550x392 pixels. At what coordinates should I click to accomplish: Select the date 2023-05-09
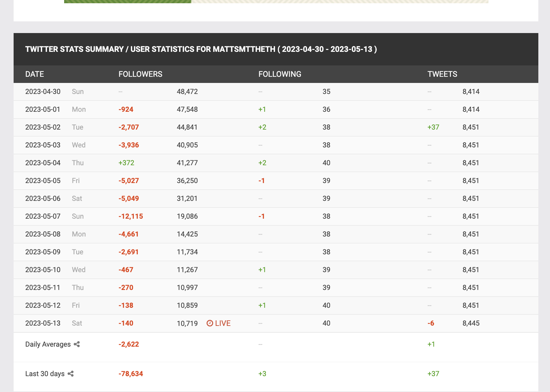tap(43, 252)
